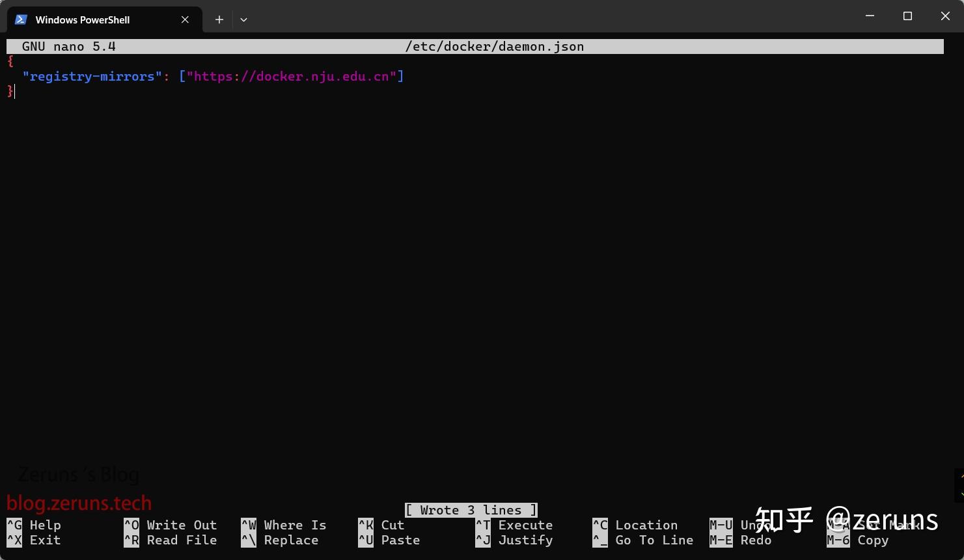Viewport: 964px width, 560px height.
Task: Exit nano using the ^X shortcut
Action: [x=33, y=540]
